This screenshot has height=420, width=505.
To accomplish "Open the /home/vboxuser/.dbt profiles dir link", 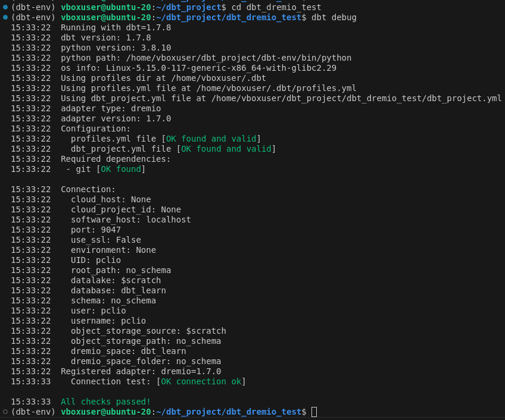I will (219, 78).
